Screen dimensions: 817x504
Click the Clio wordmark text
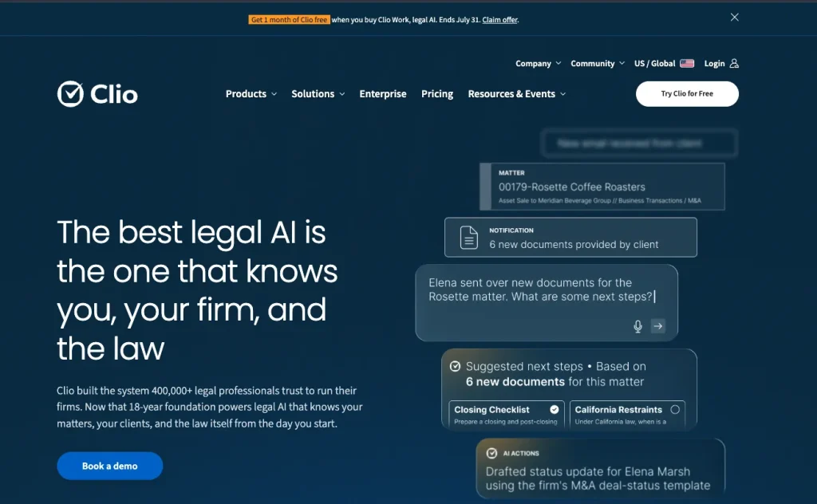(x=114, y=94)
